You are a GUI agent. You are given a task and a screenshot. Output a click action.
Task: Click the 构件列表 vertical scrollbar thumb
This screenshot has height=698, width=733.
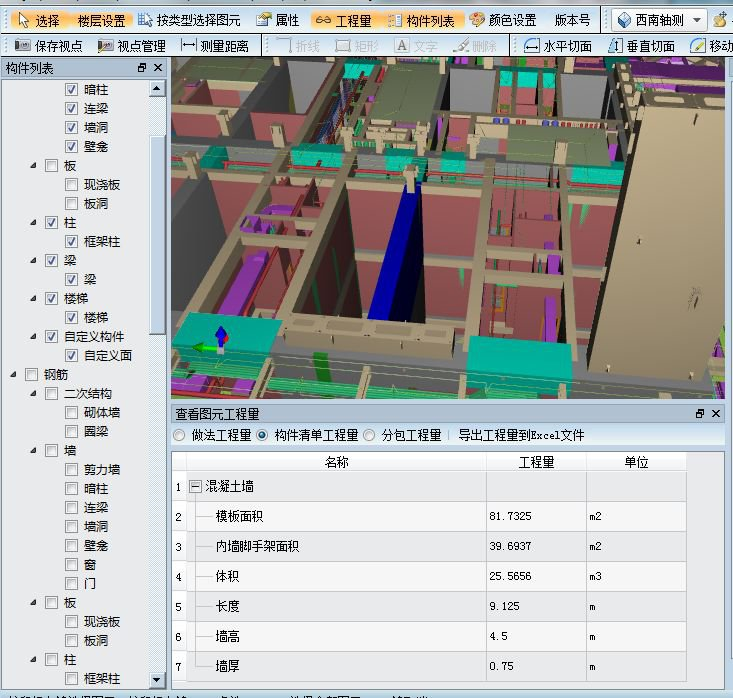157,235
